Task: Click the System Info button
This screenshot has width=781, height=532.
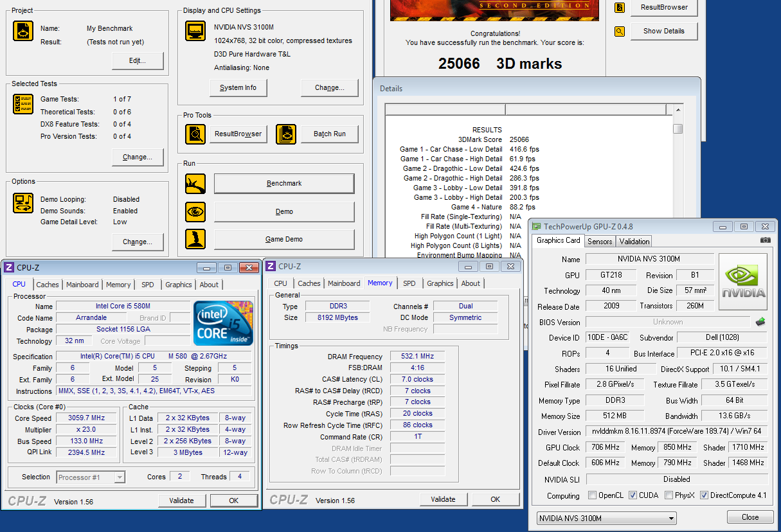Action: tap(238, 88)
